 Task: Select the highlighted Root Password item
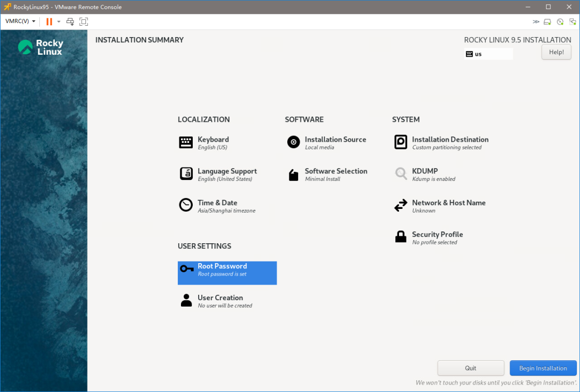pos(227,273)
